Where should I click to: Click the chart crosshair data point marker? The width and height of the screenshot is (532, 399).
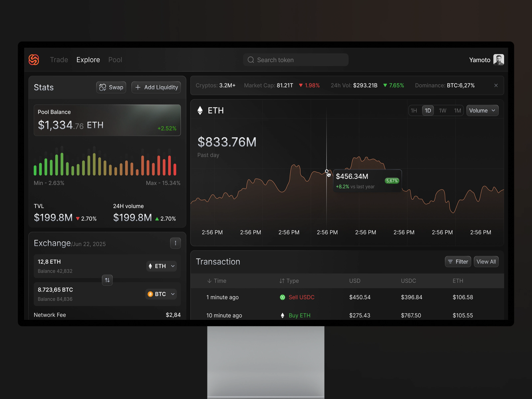[x=327, y=171]
